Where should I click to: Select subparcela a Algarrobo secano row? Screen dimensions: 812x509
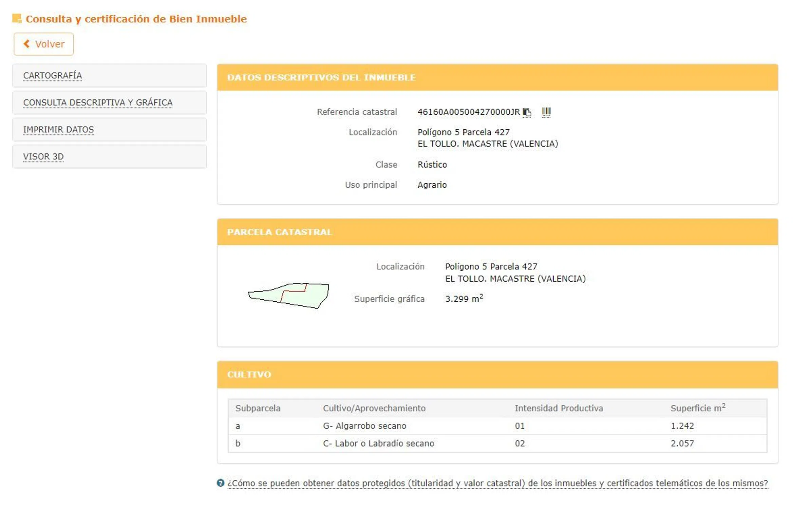click(x=364, y=426)
